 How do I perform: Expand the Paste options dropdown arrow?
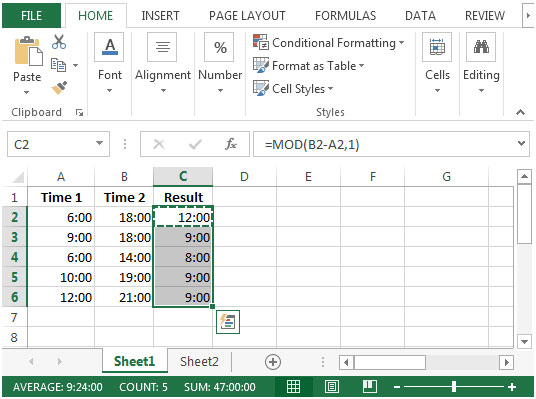[x=27, y=92]
